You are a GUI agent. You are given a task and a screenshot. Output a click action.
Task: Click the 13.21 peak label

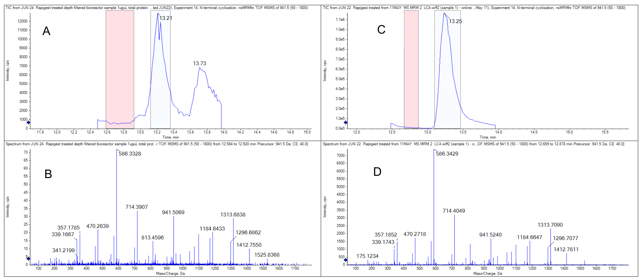coord(166,18)
